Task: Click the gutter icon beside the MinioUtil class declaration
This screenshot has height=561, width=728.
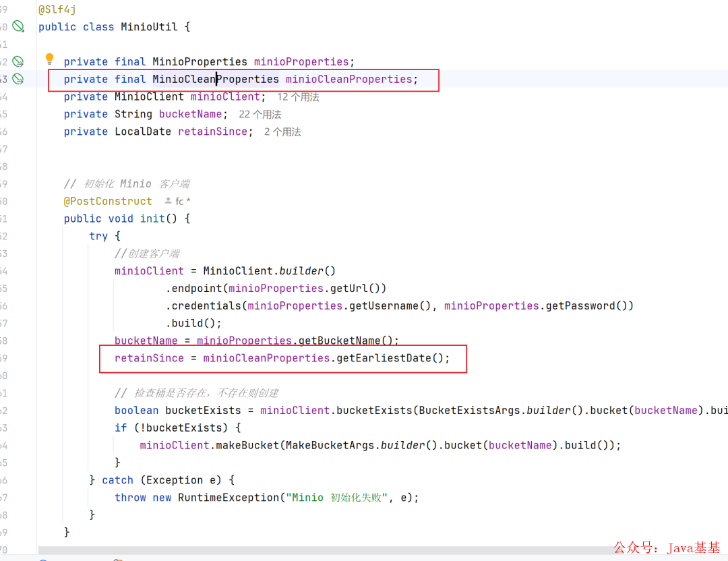Action: click(x=18, y=26)
